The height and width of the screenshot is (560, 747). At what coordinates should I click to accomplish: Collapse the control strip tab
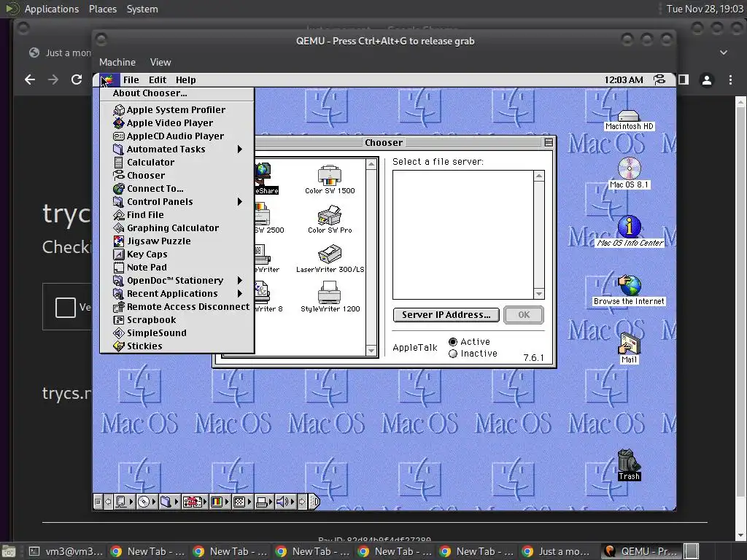(x=314, y=502)
